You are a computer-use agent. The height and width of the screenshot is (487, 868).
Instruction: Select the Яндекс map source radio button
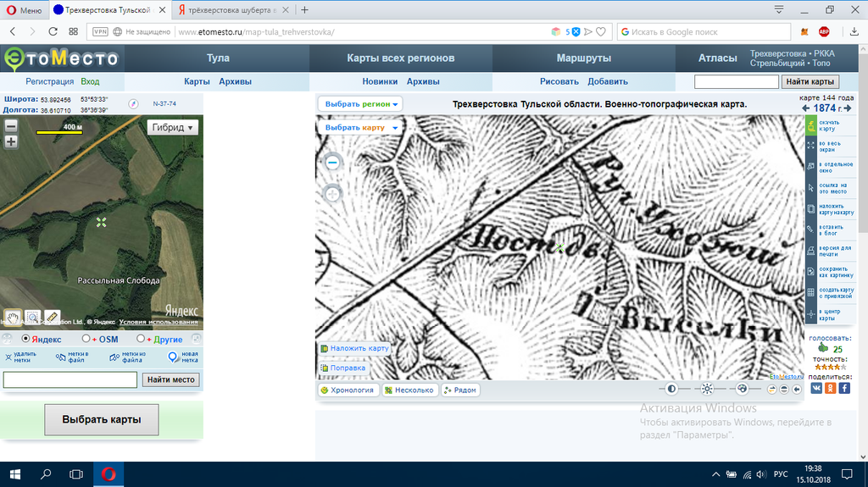[x=25, y=339]
